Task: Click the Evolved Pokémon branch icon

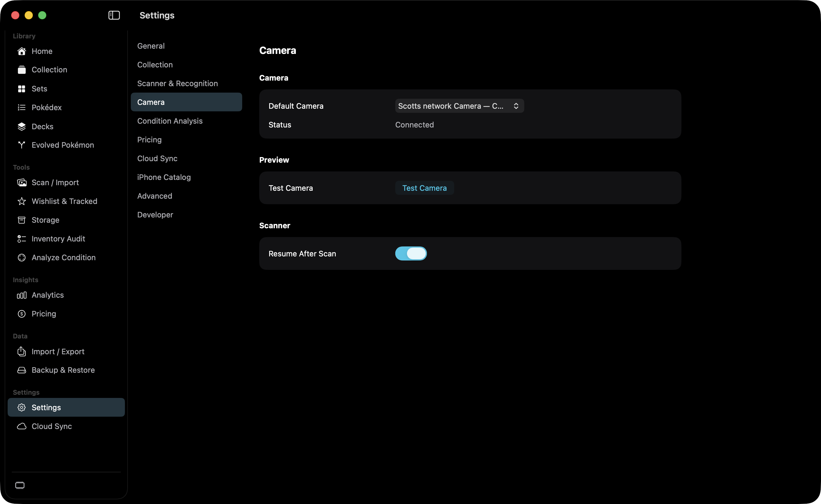Action: point(22,145)
